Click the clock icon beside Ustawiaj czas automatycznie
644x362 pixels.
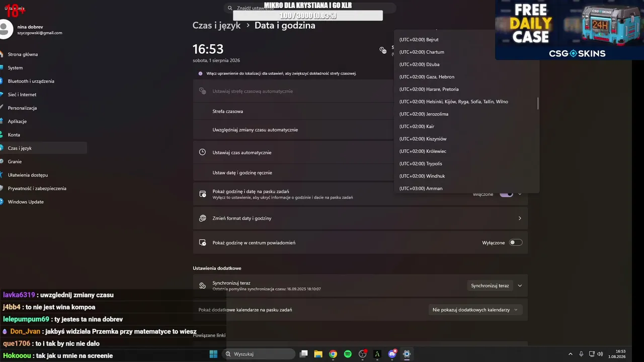(x=202, y=152)
